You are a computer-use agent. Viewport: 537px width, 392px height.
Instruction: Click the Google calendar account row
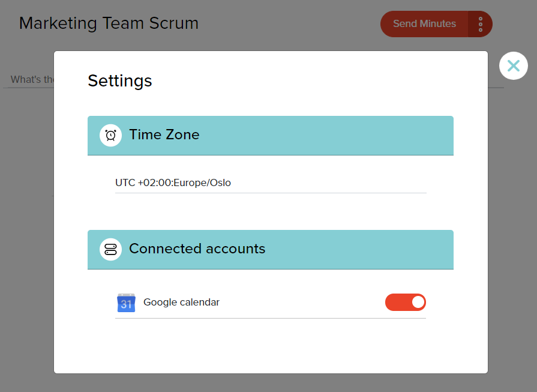271,303
